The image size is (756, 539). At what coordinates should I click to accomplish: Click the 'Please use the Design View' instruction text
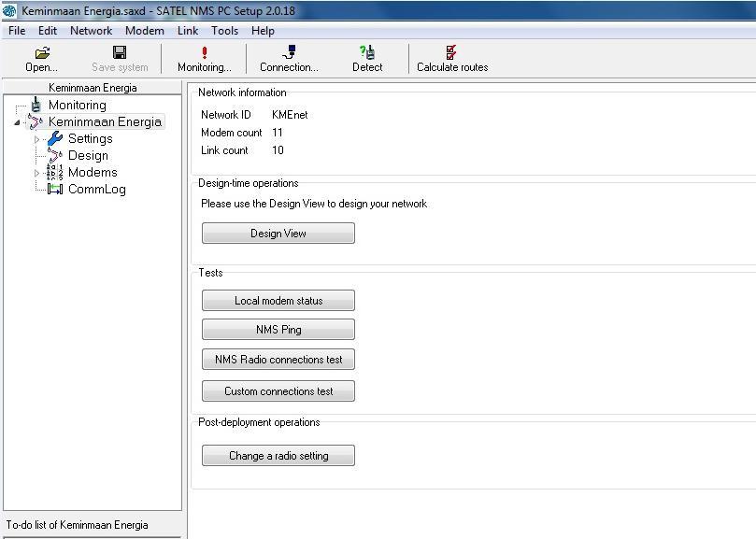click(x=314, y=204)
